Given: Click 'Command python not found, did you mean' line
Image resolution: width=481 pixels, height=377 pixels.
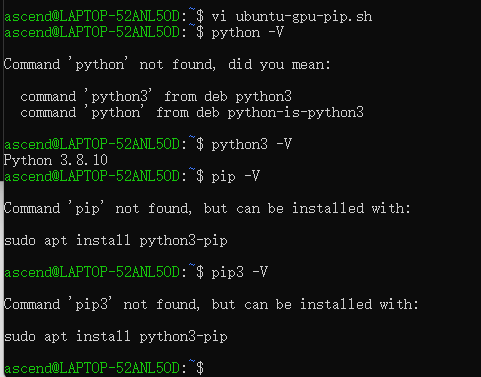Looking at the screenshot, I should tap(167, 64).
